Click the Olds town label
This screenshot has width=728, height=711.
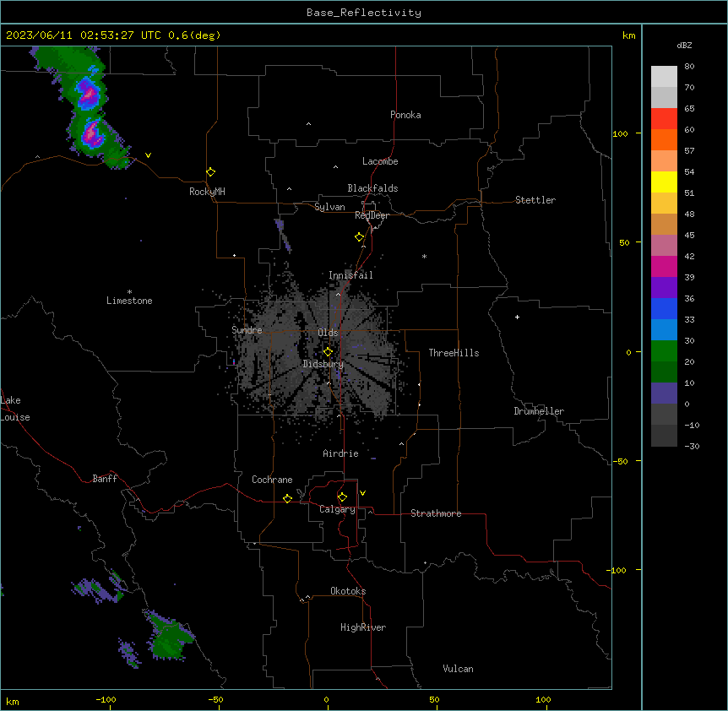[x=328, y=333]
